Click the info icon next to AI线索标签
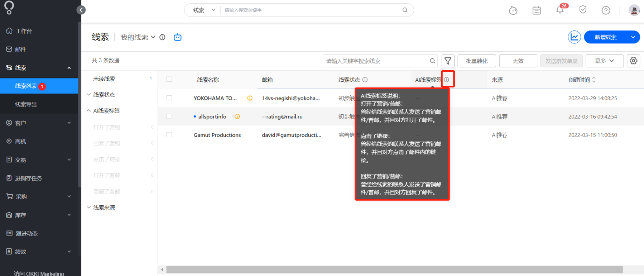This screenshot has height=276, width=644. point(447,80)
